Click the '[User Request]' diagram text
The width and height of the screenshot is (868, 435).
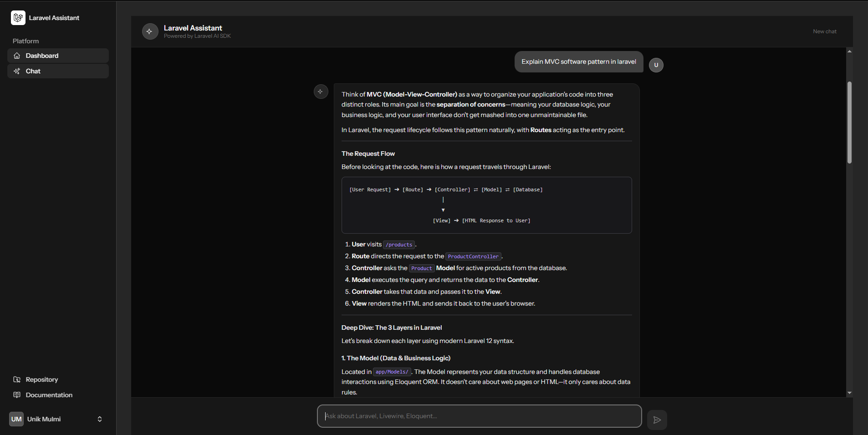point(370,189)
